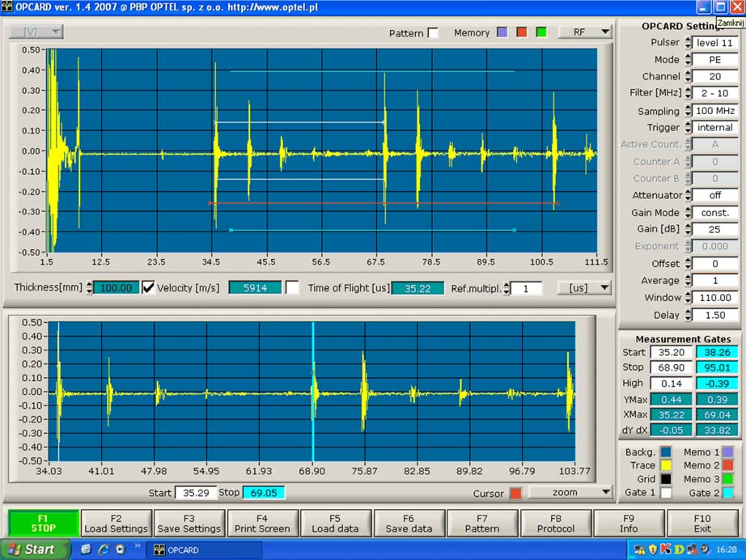
Task: Click the Delay value field 1.50
Action: pyautogui.click(x=714, y=315)
